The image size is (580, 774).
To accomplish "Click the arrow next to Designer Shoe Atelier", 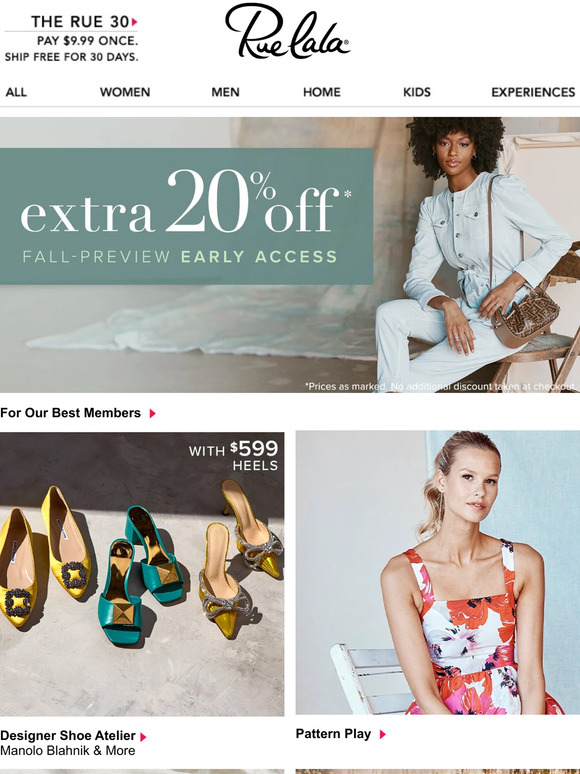I will 143,737.
